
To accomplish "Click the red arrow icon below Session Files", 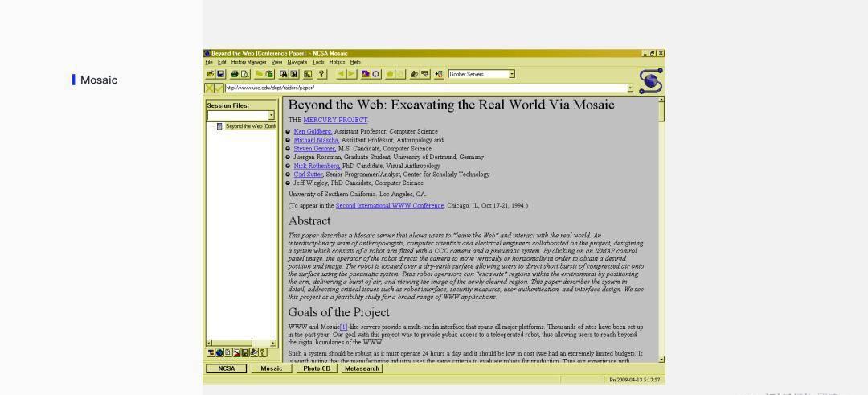I will click(x=236, y=352).
